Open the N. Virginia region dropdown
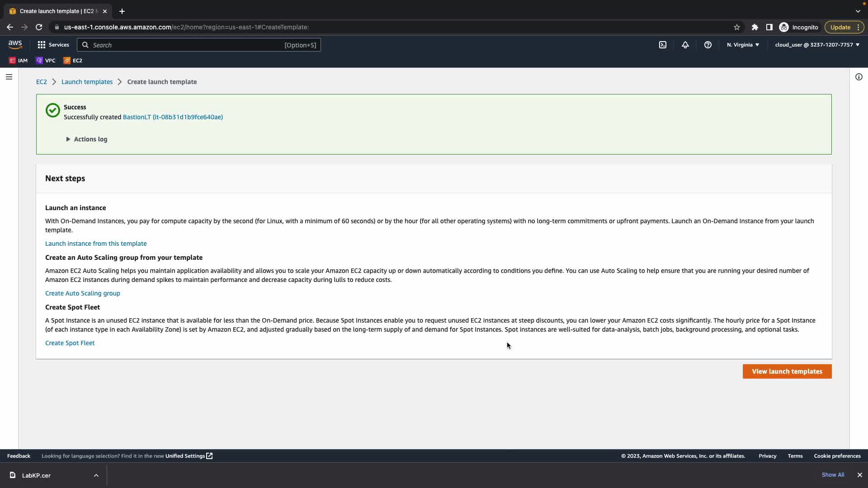868x488 pixels. 743,45
